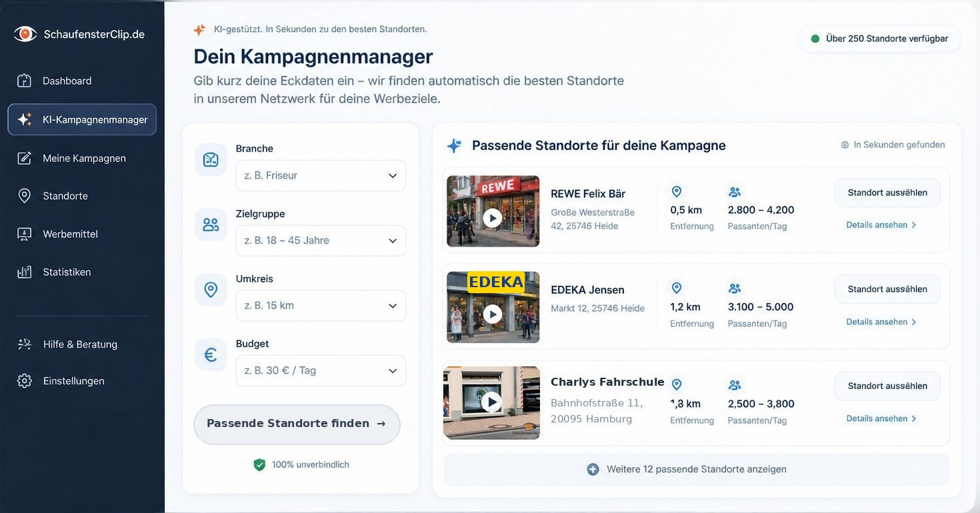Image resolution: width=980 pixels, height=513 pixels.
Task: Click the Hilfe & Beratung icon
Action: [25, 344]
